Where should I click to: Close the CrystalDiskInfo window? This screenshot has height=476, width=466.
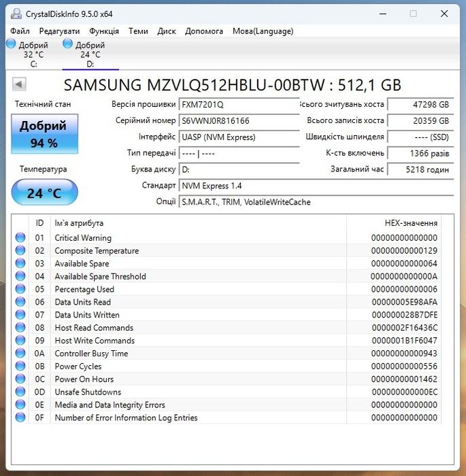tap(444, 14)
